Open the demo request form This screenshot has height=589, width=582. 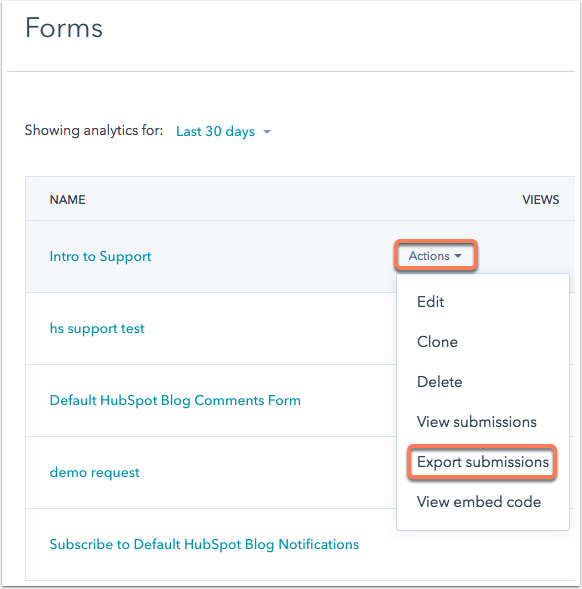[94, 473]
